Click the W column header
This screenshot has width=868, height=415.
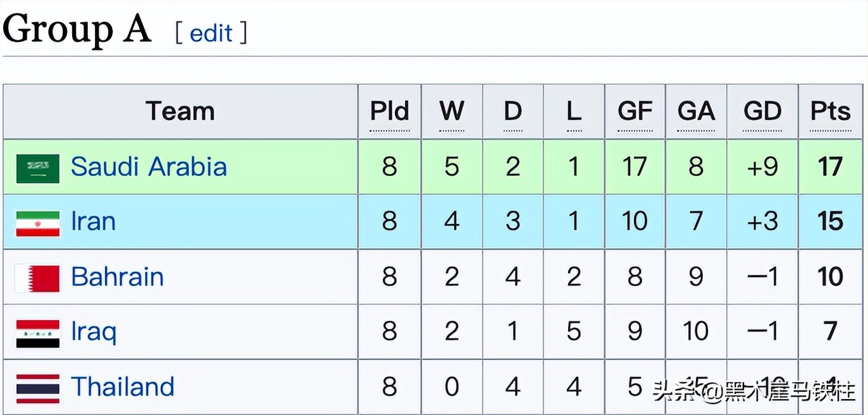click(451, 112)
